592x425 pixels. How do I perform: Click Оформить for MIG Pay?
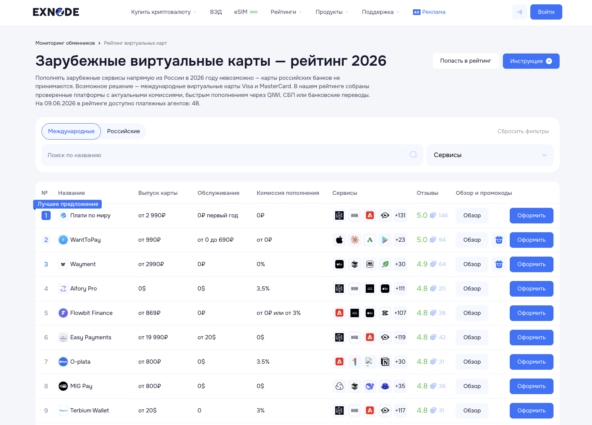tap(531, 386)
